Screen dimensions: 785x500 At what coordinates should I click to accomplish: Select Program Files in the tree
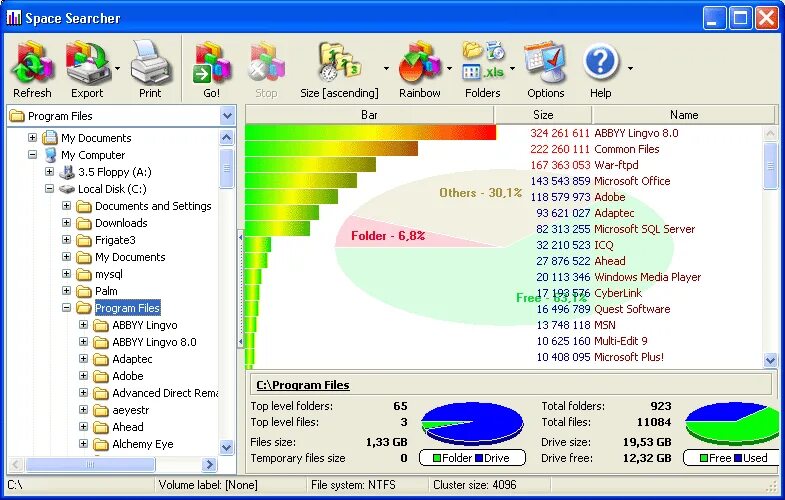pos(128,308)
